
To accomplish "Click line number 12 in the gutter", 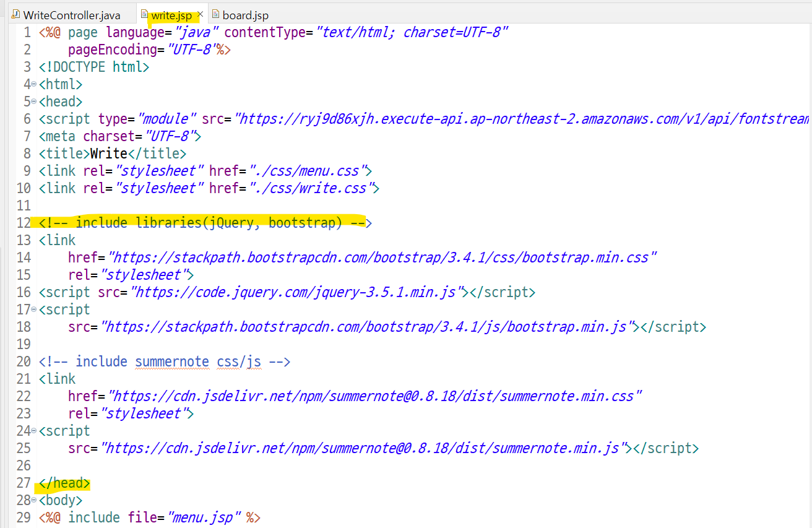I will [24, 223].
